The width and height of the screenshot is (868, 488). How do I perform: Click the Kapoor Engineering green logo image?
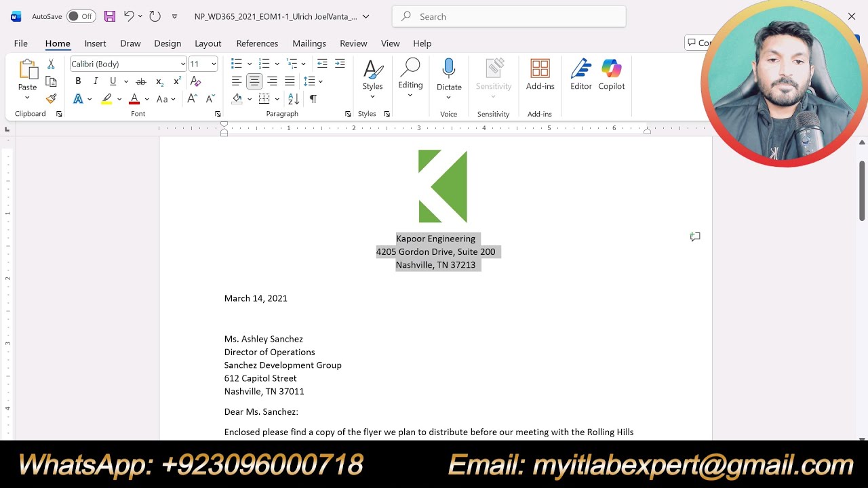tap(443, 186)
